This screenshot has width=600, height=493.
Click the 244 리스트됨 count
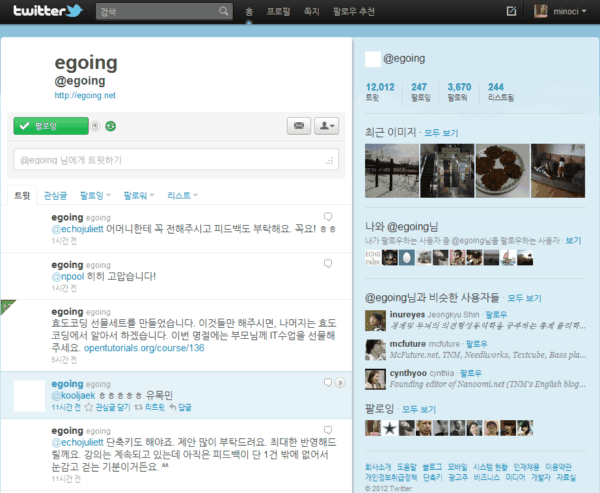tap(501, 92)
